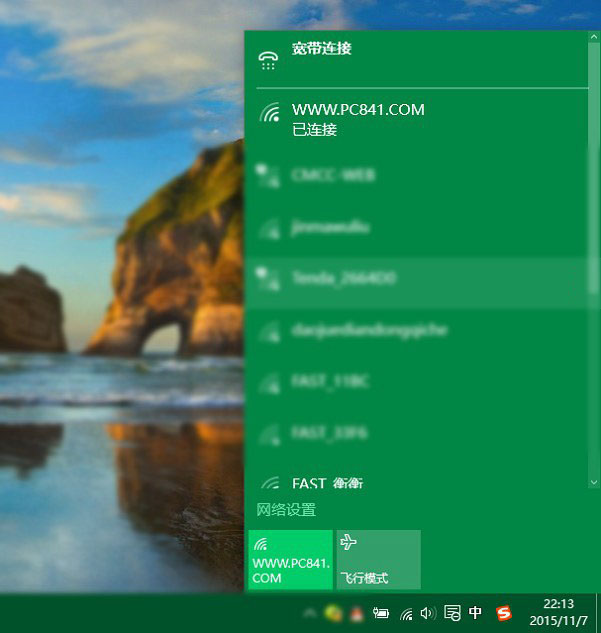
Task: Click the Show Desktop strip beside the clock
Action: [598, 613]
